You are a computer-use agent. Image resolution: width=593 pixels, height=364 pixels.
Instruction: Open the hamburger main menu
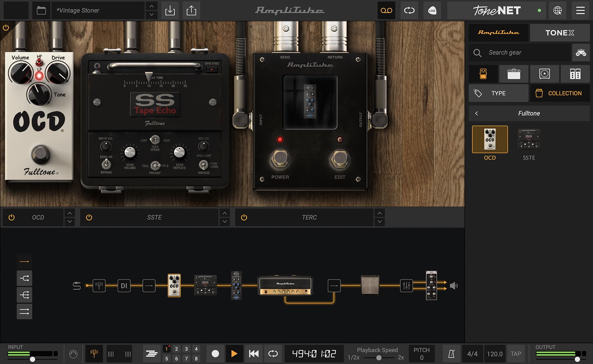point(580,11)
